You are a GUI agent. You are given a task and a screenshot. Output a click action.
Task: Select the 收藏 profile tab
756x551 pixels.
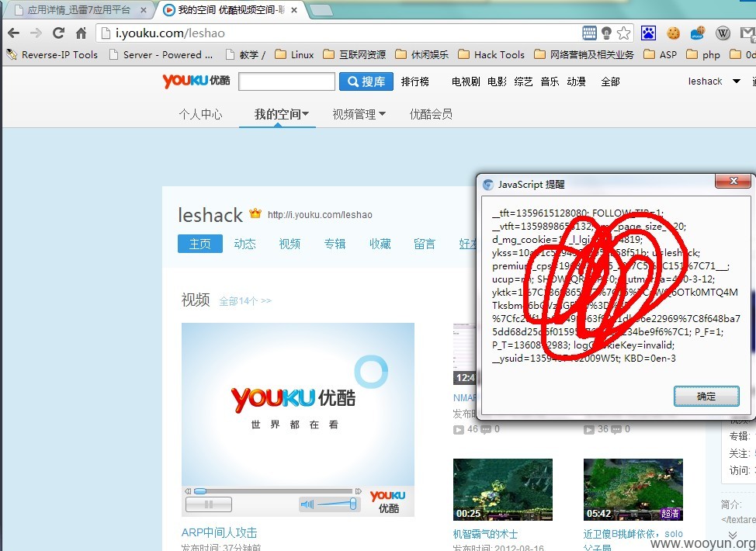380,244
